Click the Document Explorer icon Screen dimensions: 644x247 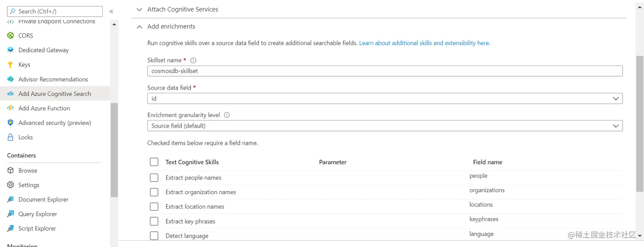pyautogui.click(x=11, y=199)
